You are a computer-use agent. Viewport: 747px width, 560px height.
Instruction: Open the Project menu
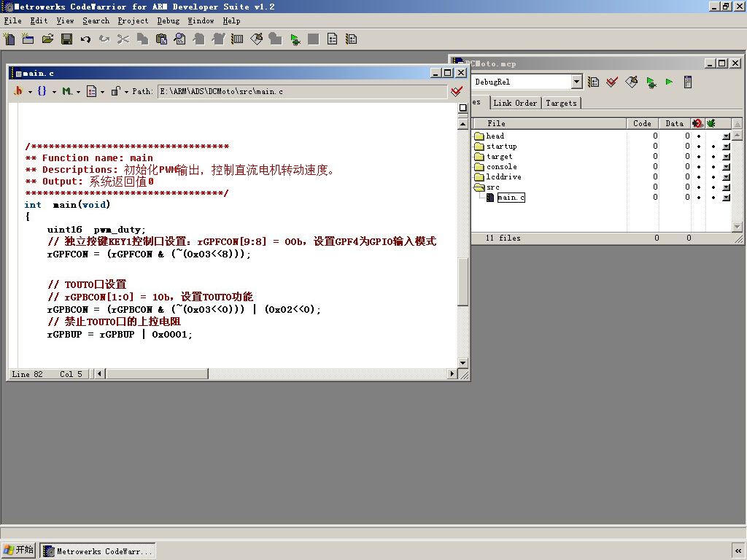[x=133, y=20]
